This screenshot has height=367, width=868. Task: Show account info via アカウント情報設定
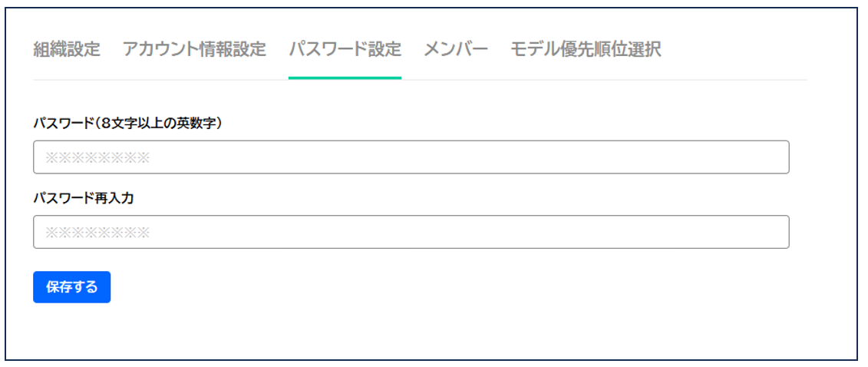(x=194, y=50)
